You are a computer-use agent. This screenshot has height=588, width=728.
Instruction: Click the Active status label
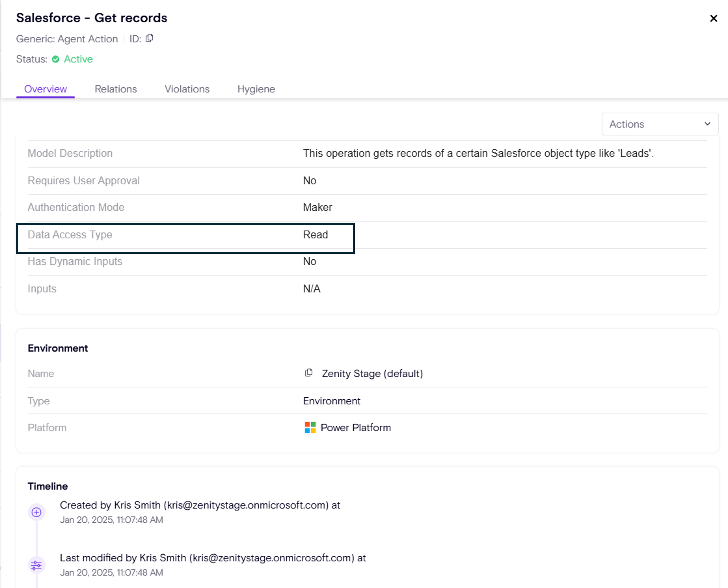78,59
